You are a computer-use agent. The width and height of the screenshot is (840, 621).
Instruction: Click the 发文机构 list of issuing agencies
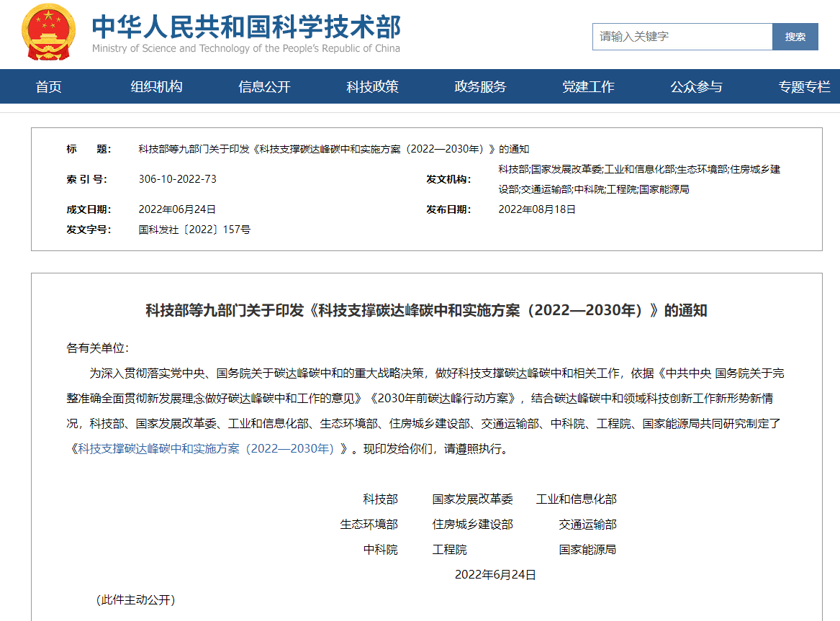point(639,179)
